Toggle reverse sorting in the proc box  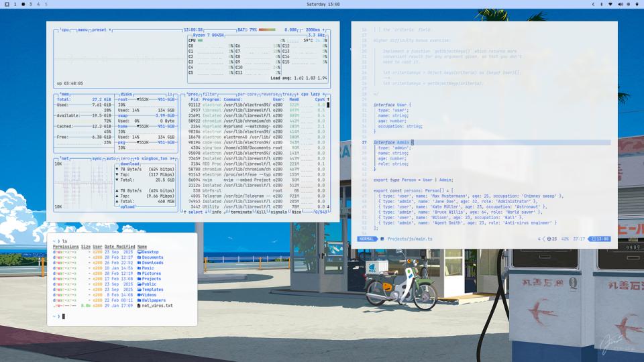(270, 94)
